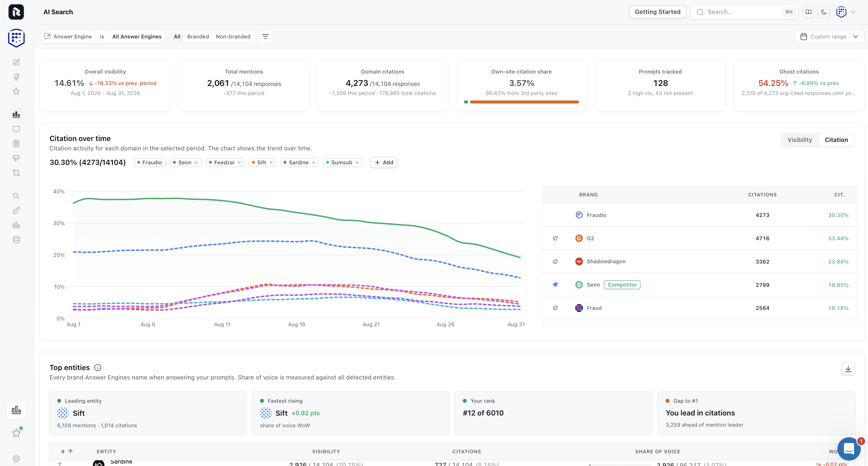868x466 pixels.
Task: Filter by Non-branded prompts
Action: (233, 37)
